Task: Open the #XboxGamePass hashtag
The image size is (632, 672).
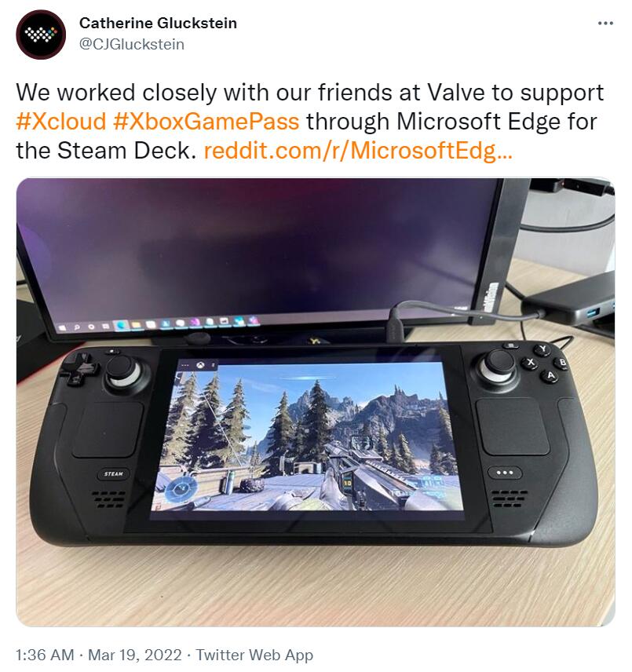Action: (x=206, y=122)
